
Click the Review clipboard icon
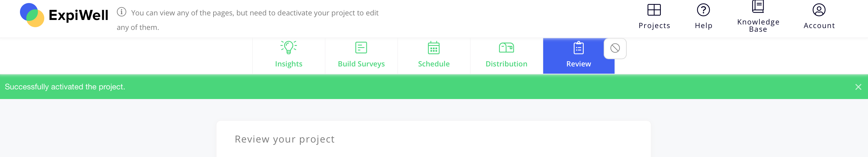579,48
